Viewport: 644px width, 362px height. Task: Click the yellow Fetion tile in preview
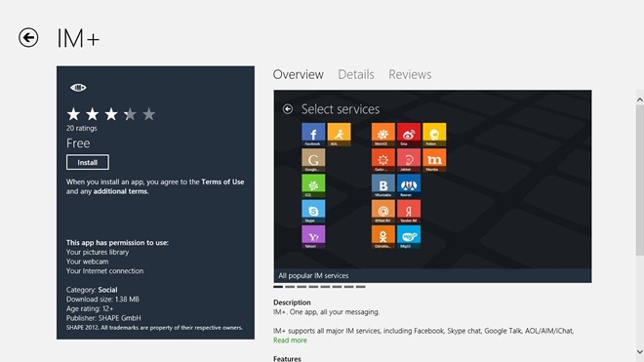point(434,135)
